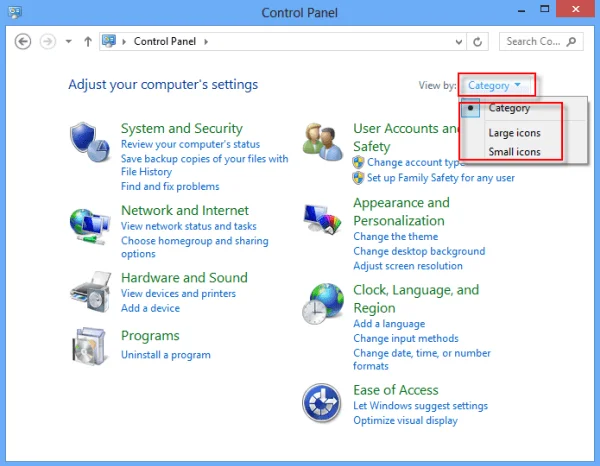Click Optimize visual display link
This screenshot has height=466, width=600.
405,420
